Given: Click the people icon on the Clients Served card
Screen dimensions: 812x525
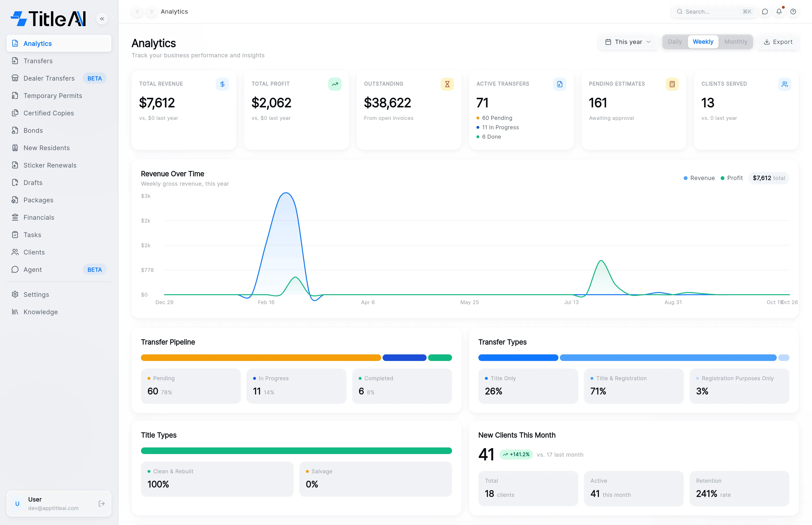Looking at the screenshot, I should (x=785, y=84).
